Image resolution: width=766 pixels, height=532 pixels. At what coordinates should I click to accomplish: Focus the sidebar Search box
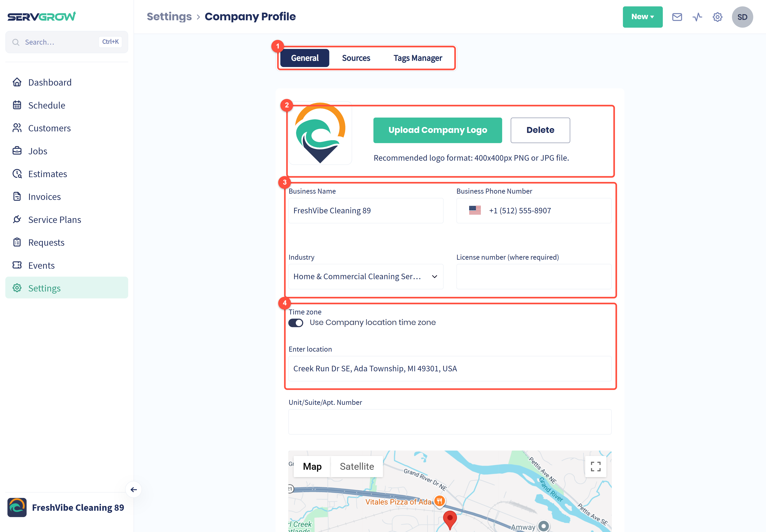67,42
